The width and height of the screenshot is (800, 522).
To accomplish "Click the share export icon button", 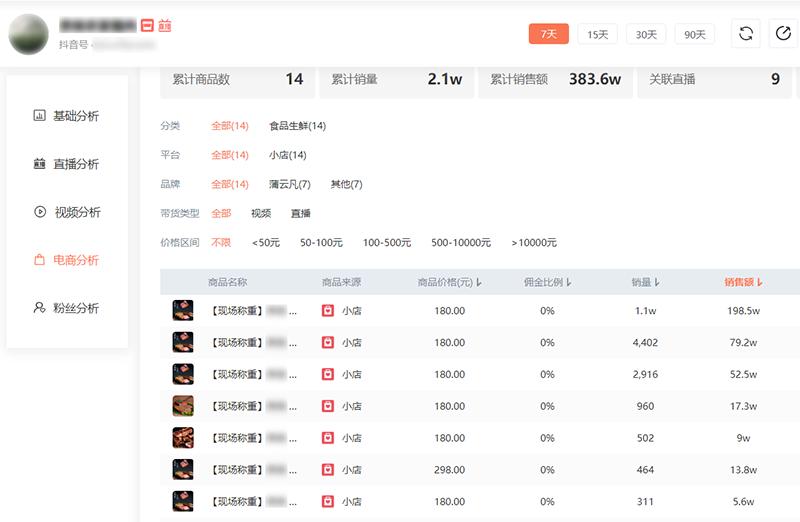I will 783,34.
